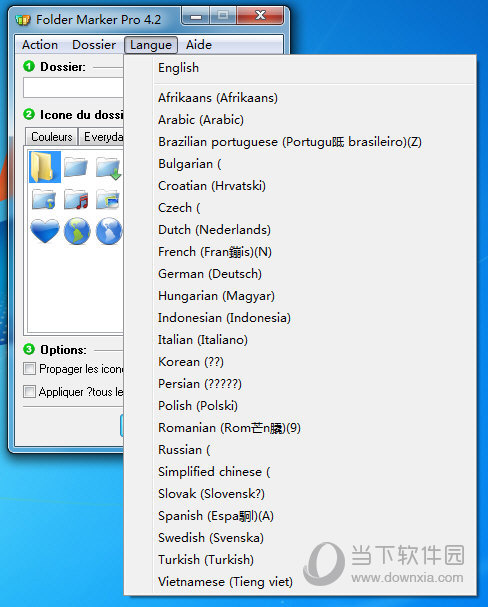This screenshot has width=488, height=607.
Task: Enable the Propager les icones checkbox
Action: click(29, 369)
